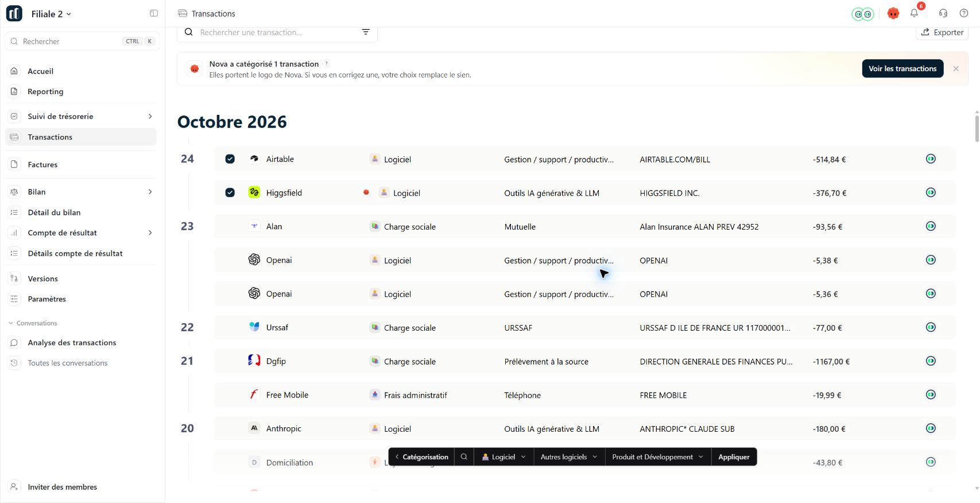This screenshot has height=503, width=980.
Task: Go back via Catégorisation button
Action: click(422, 457)
